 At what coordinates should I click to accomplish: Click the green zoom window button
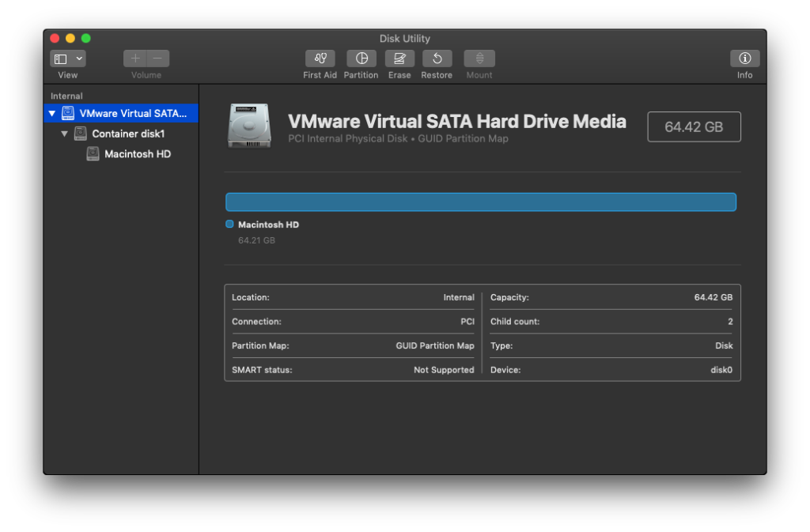click(x=85, y=38)
